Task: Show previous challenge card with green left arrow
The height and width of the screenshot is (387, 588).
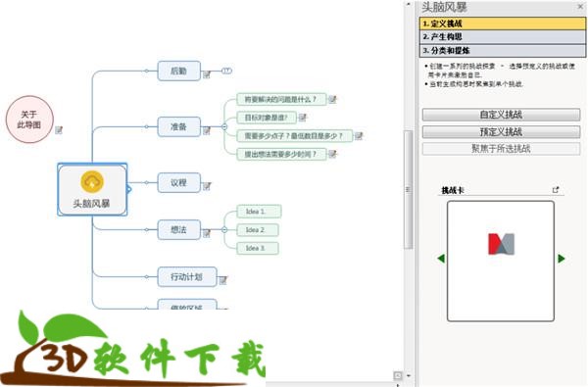Action: pos(441,259)
